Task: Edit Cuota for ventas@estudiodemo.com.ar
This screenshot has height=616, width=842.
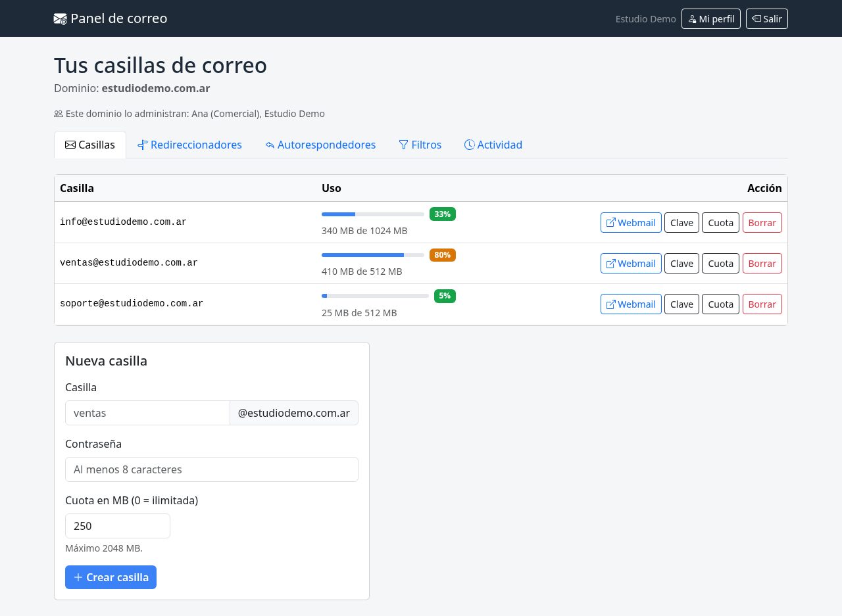Action: tap(721, 264)
